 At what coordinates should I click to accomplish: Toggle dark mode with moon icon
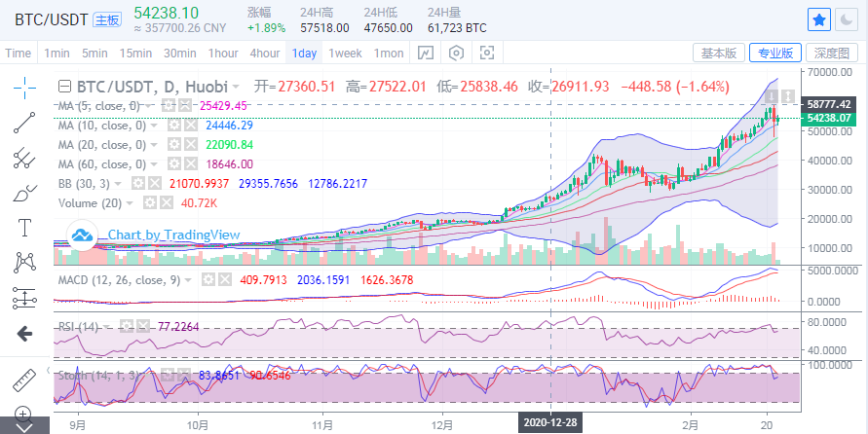[849, 19]
